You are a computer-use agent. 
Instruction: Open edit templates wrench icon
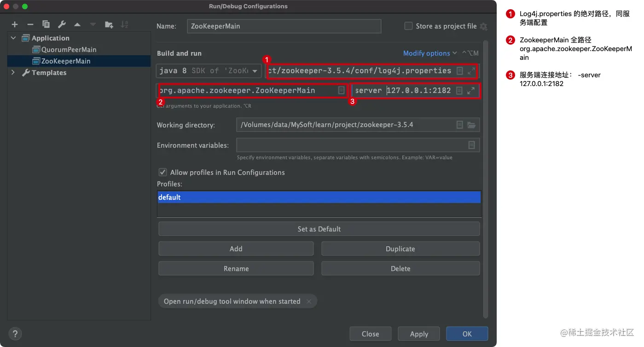[x=62, y=24]
